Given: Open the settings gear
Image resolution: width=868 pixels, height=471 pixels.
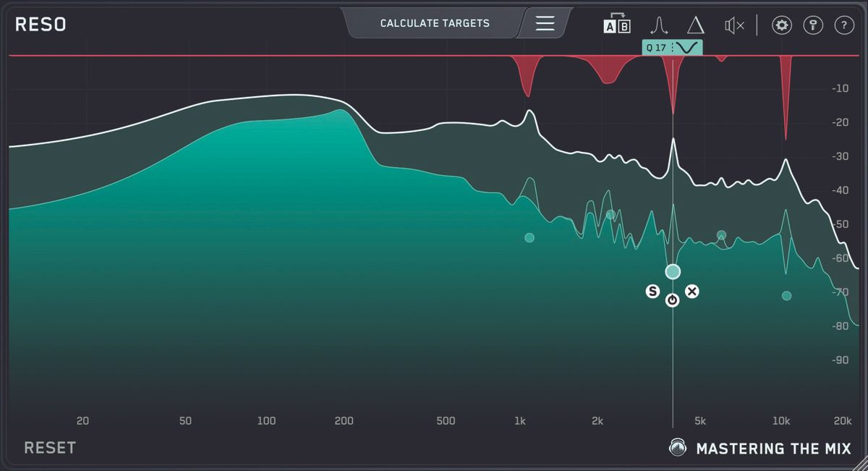Looking at the screenshot, I should tap(781, 24).
